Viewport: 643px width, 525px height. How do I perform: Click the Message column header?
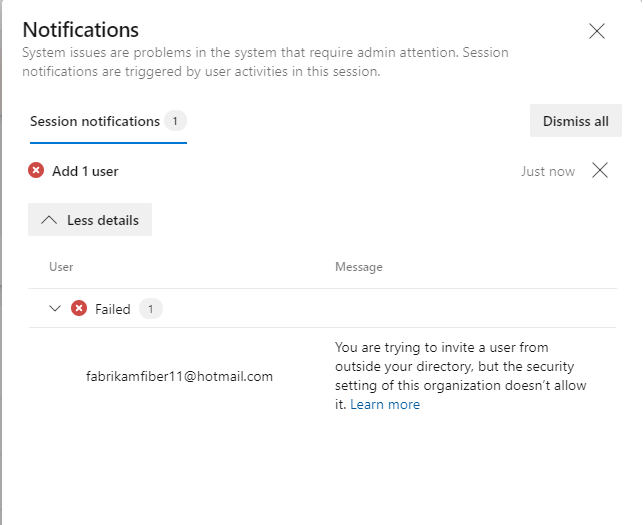coord(359,267)
